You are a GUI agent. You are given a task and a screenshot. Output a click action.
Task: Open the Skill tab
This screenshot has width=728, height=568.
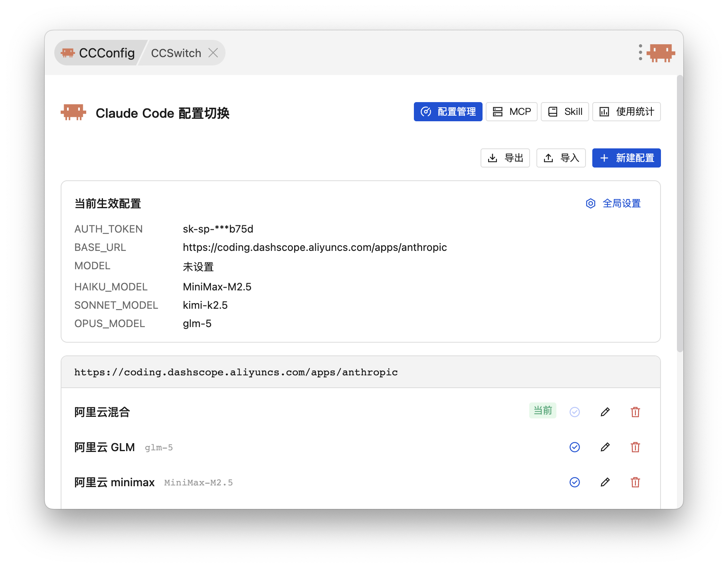tap(564, 112)
